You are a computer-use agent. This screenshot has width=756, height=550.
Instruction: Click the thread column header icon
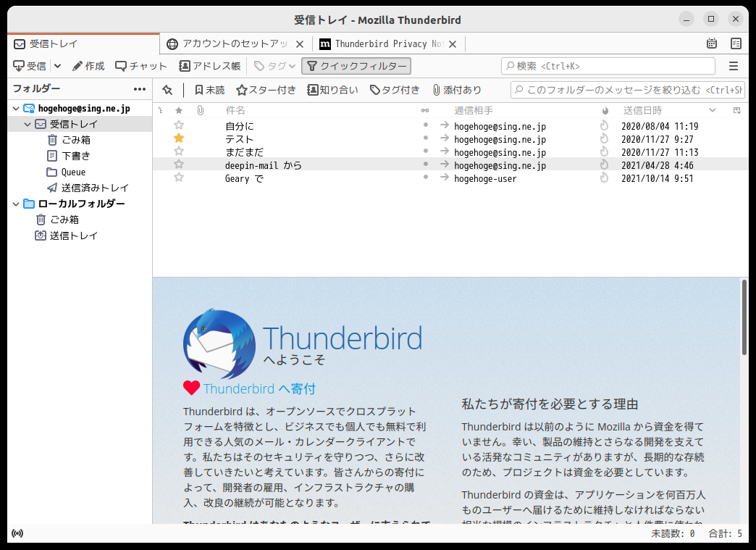click(161, 110)
